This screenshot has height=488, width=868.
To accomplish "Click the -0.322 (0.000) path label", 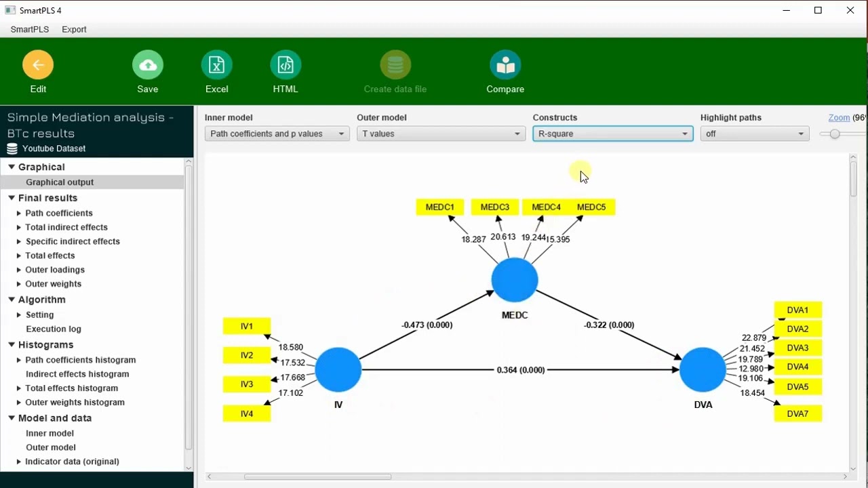I will pos(609,325).
